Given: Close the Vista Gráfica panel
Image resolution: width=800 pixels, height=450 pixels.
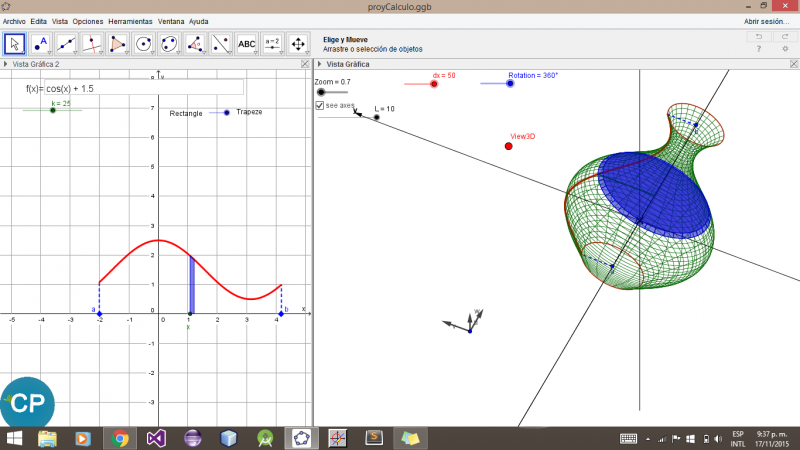Looking at the screenshot, I should 794,64.
